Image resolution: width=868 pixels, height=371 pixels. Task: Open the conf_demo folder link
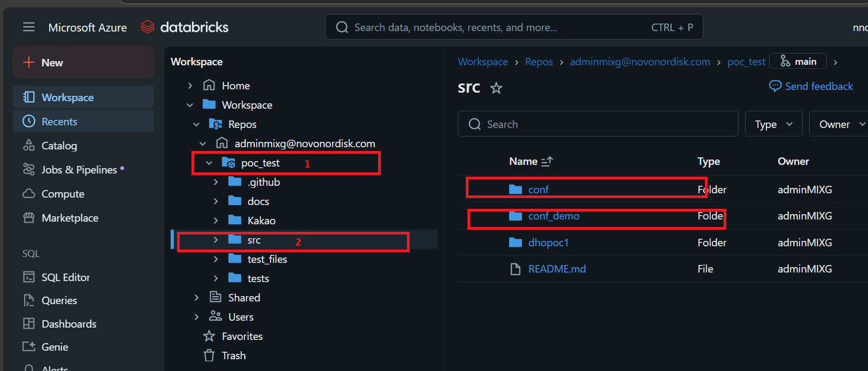pyautogui.click(x=554, y=216)
